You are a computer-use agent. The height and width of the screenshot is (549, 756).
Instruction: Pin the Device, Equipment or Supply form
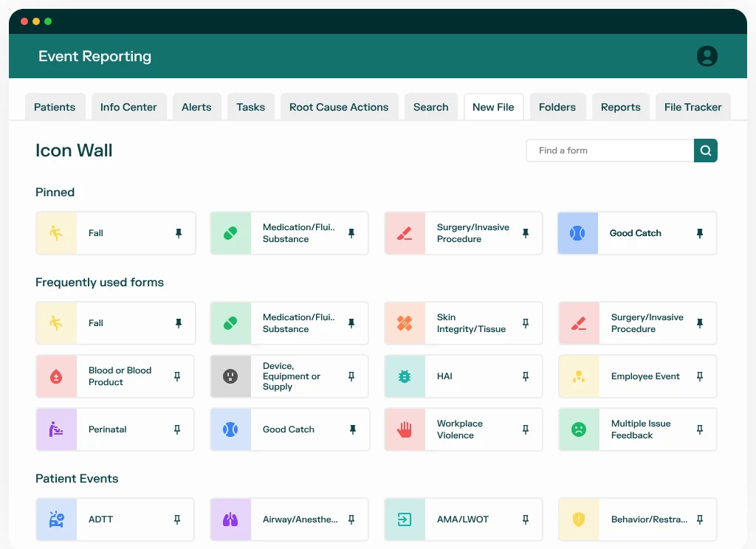coord(351,376)
